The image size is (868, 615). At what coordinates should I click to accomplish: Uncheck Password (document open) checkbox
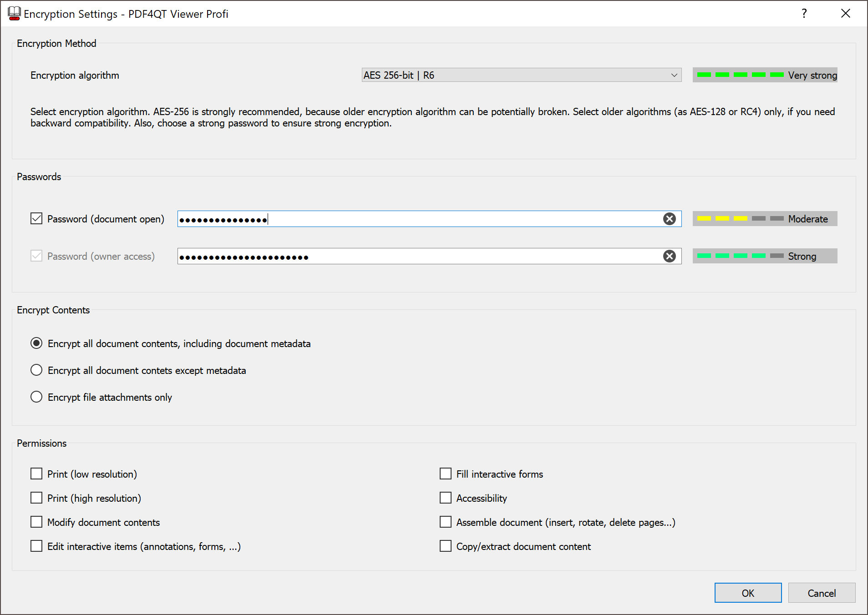coord(36,219)
